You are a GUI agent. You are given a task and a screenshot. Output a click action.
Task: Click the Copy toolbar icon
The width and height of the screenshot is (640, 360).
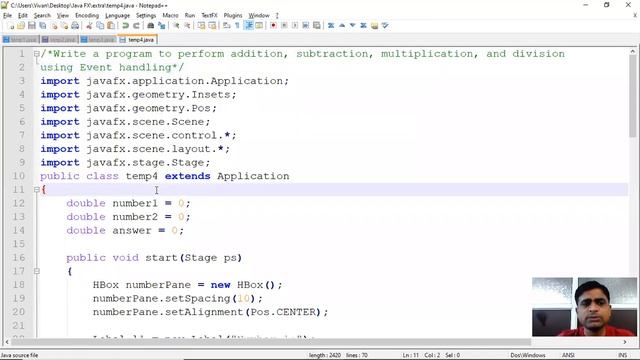click(100, 26)
